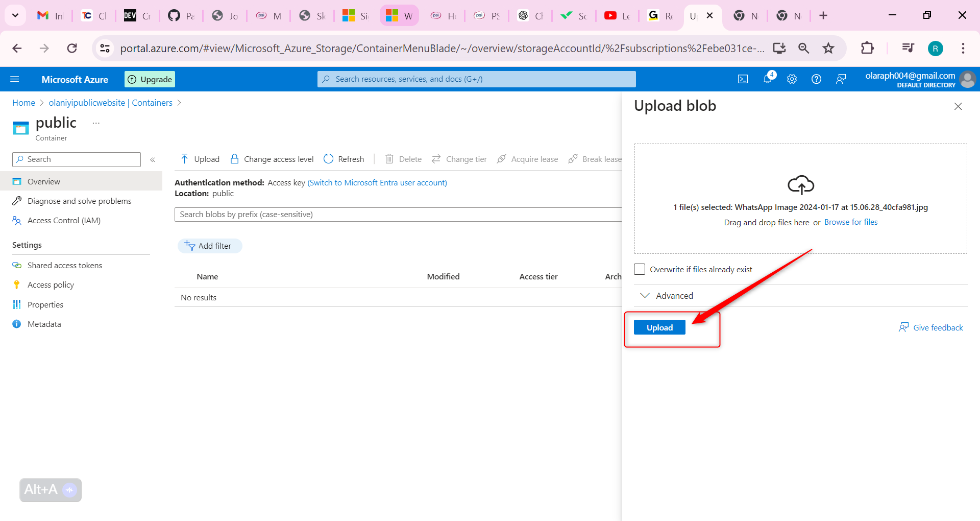Screen dimensions: 980x521
Task: Switch to the DEV Community tab
Action: [x=137, y=16]
